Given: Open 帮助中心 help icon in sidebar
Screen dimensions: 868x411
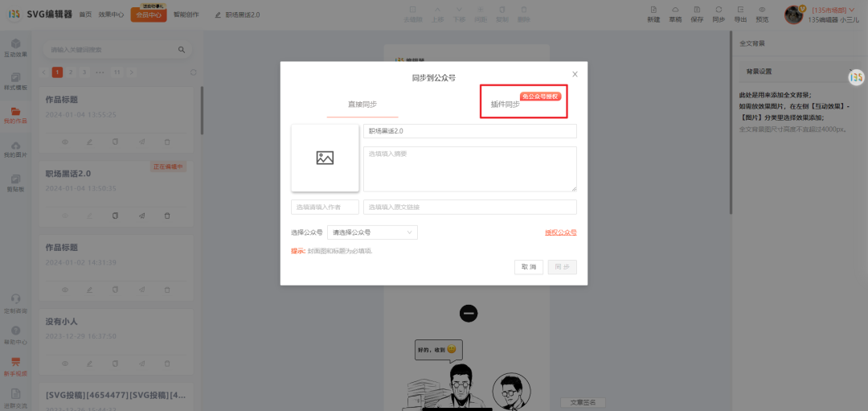Looking at the screenshot, I should point(15,334).
